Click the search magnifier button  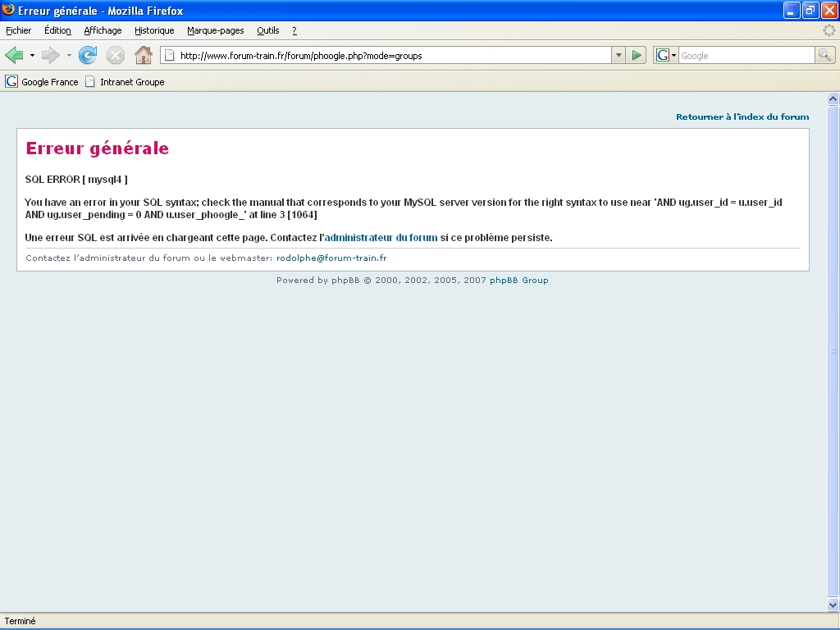point(824,55)
